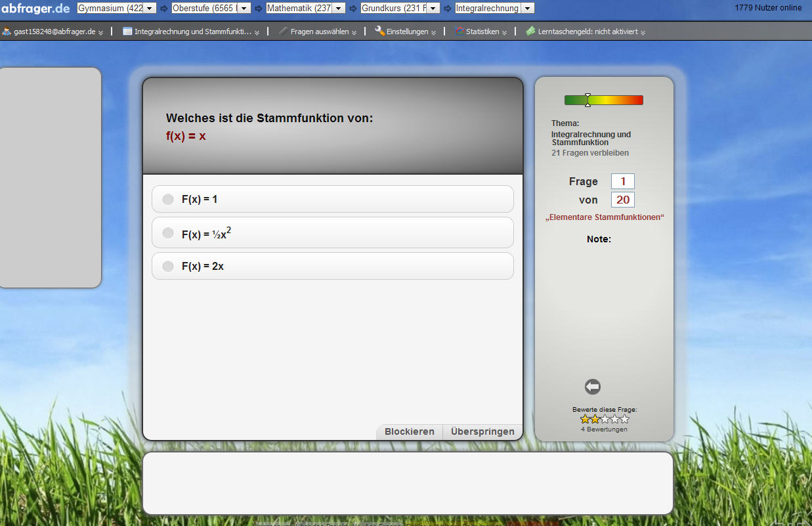Skip the question with Überspringen
Image resolution: width=812 pixels, height=526 pixels.
tap(482, 431)
